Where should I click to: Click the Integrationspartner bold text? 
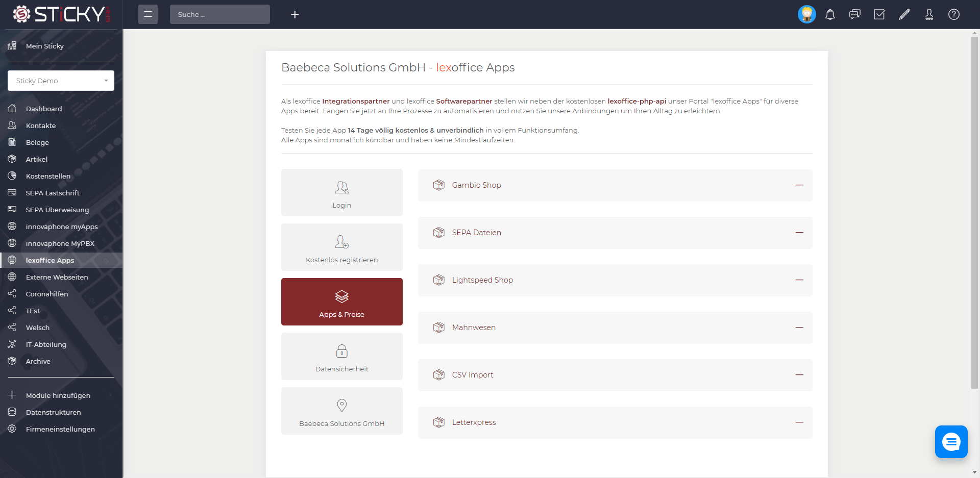[356, 101]
